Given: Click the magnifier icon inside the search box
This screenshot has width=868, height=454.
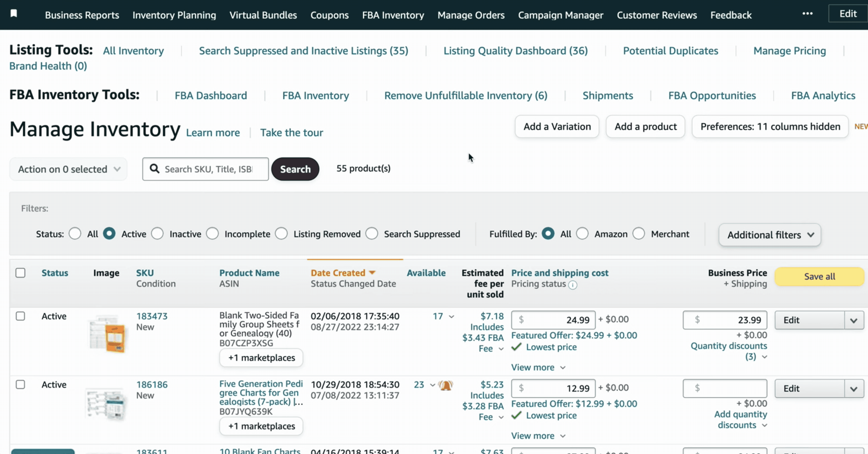Looking at the screenshot, I should pyautogui.click(x=155, y=169).
